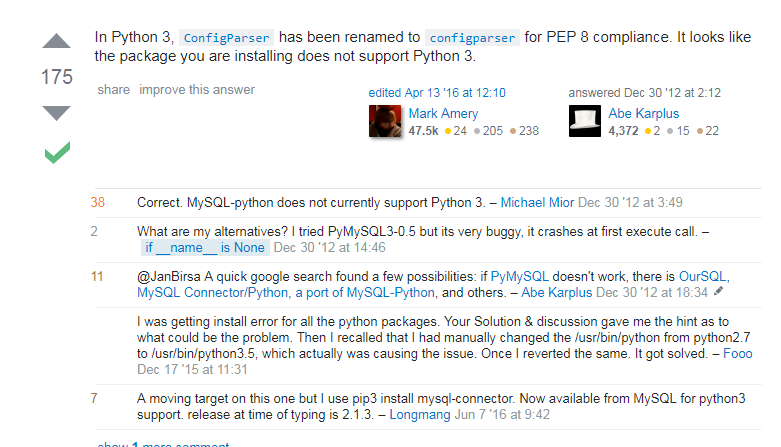Viewport: 781px width, 447px height.
Task: Upvote the answer with the up arrow
Action: (56, 41)
